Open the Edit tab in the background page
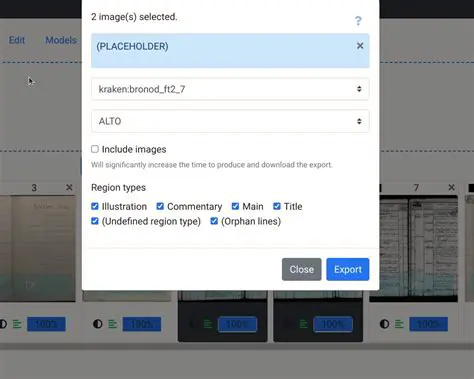The width and height of the screenshot is (474, 379). click(x=17, y=40)
